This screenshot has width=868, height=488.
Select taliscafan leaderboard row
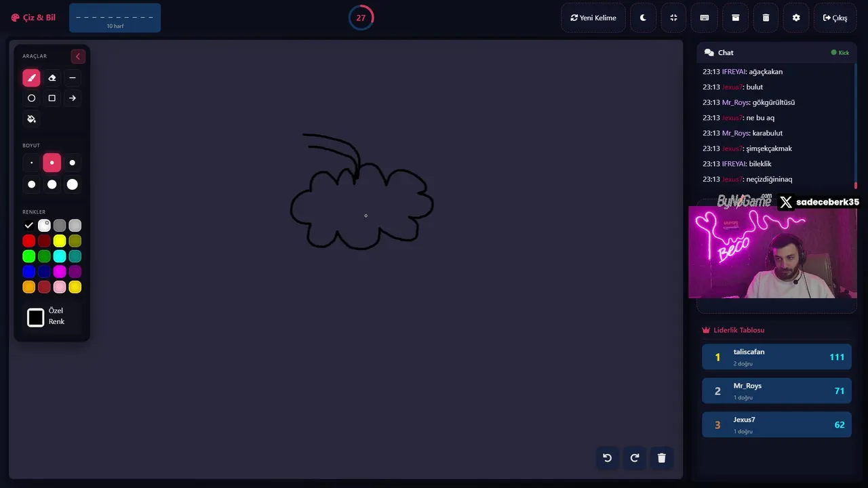click(776, 357)
